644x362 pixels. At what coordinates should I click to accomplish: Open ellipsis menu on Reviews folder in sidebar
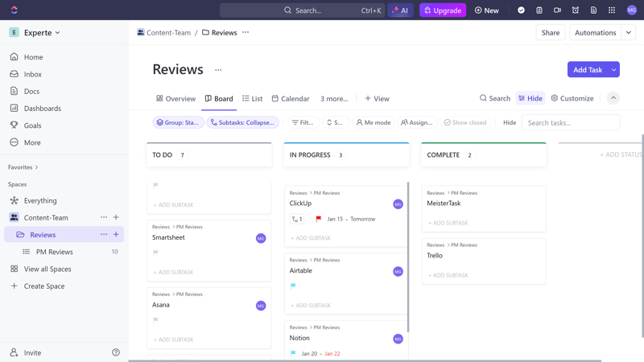[x=104, y=234]
